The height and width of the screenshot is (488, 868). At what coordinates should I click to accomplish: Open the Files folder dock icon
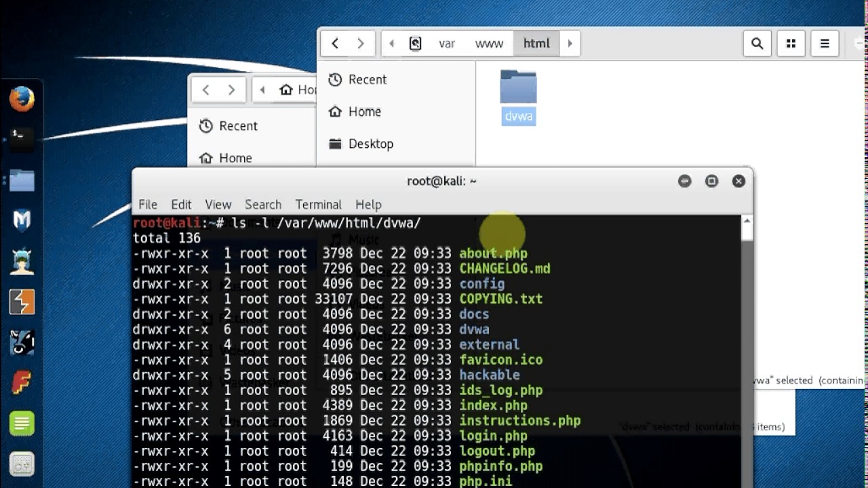click(22, 180)
